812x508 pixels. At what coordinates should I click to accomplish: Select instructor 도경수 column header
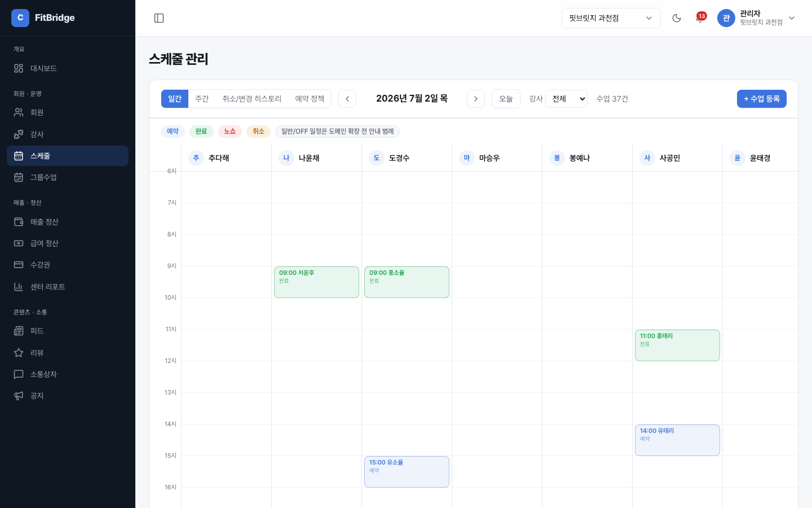[x=407, y=158]
